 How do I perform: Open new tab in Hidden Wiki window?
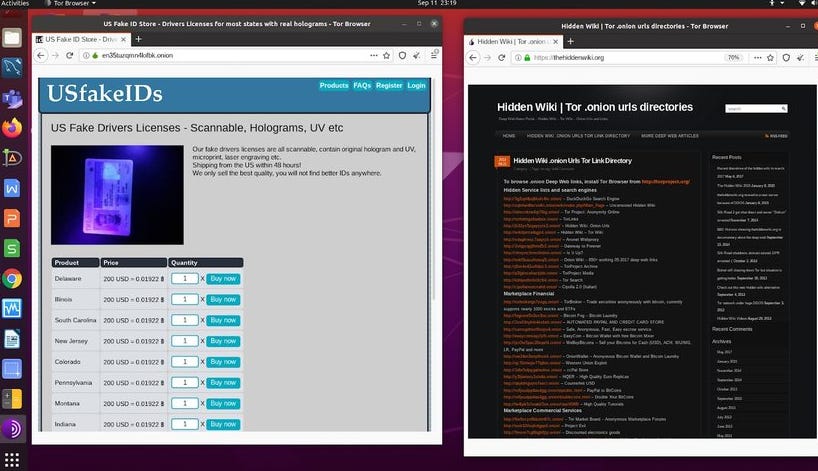[571, 41]
